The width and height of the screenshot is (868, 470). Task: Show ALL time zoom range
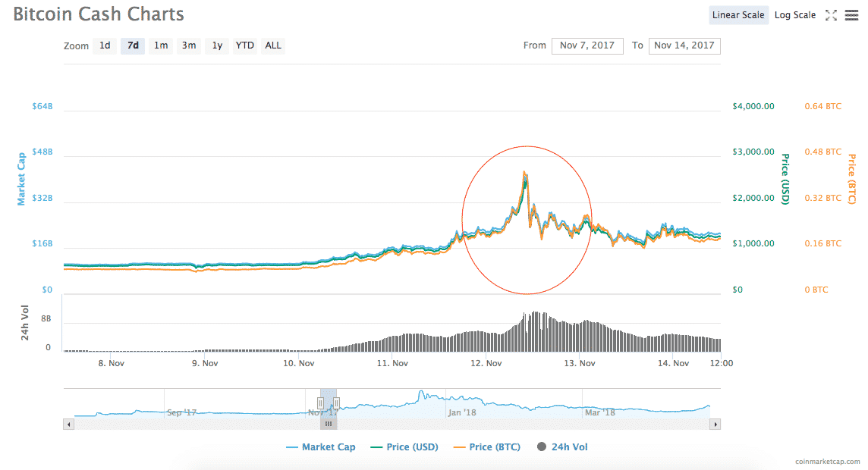(x=273, y=45)
